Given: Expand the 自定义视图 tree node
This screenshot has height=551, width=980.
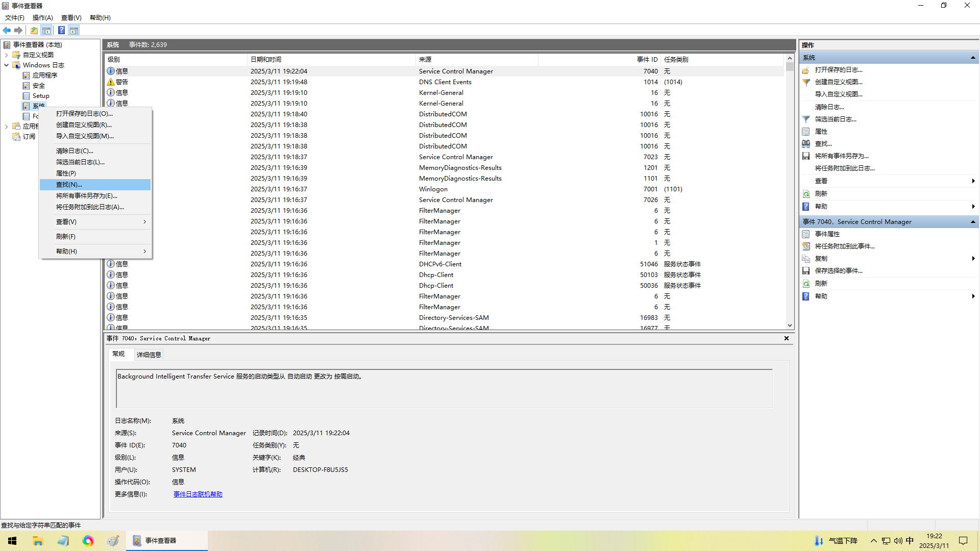Looking at the screenshot, I should click(x=6, y=55).
